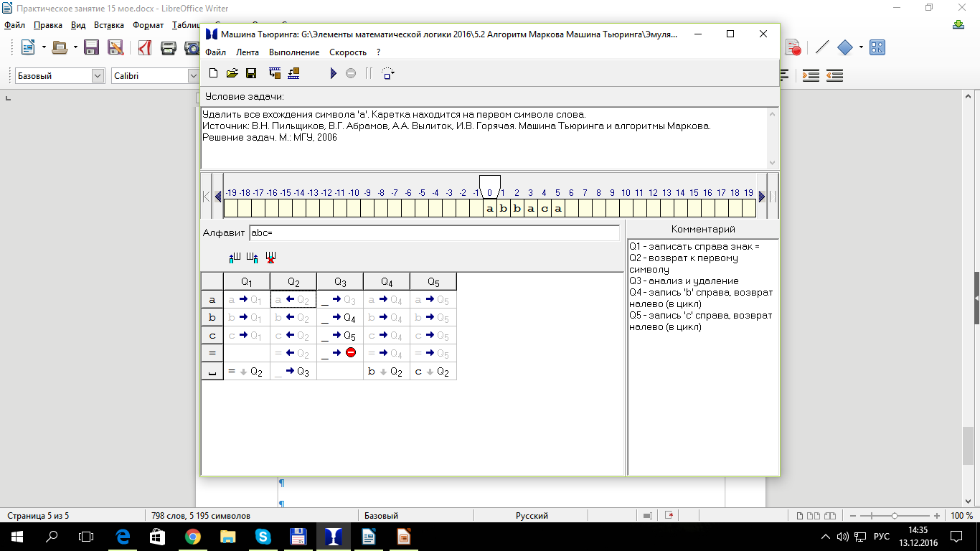Expand the New document dropdown arrow
Image resolution: width=980 pixels, height=551 pixels.
click(x=44, y=47)
